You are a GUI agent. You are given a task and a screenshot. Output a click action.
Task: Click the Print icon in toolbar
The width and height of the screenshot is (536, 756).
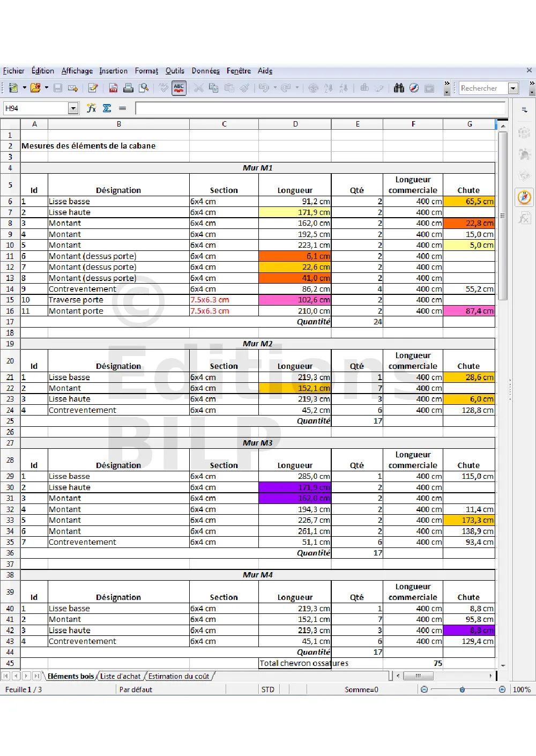tap(128, 88)
